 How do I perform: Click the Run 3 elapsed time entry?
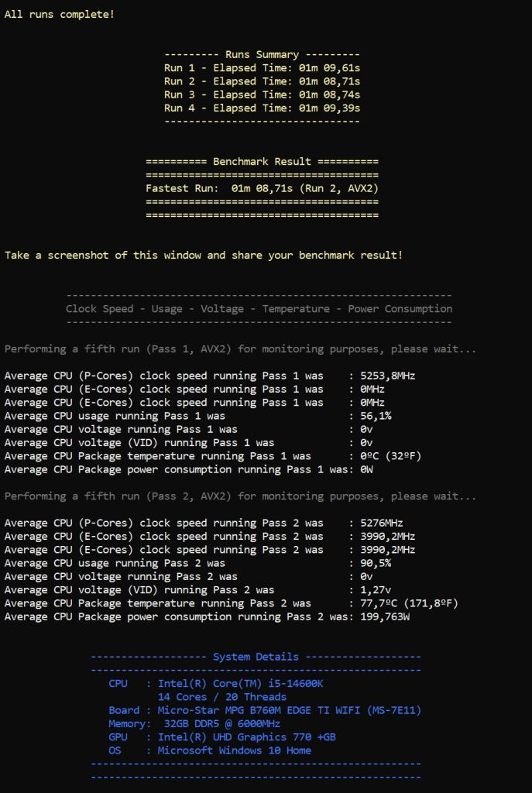[x=262, y=94]
